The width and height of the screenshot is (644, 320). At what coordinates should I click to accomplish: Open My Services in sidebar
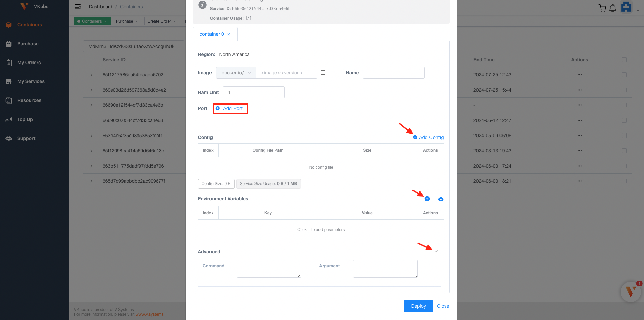pyautogui.click(x=31, y=81)
